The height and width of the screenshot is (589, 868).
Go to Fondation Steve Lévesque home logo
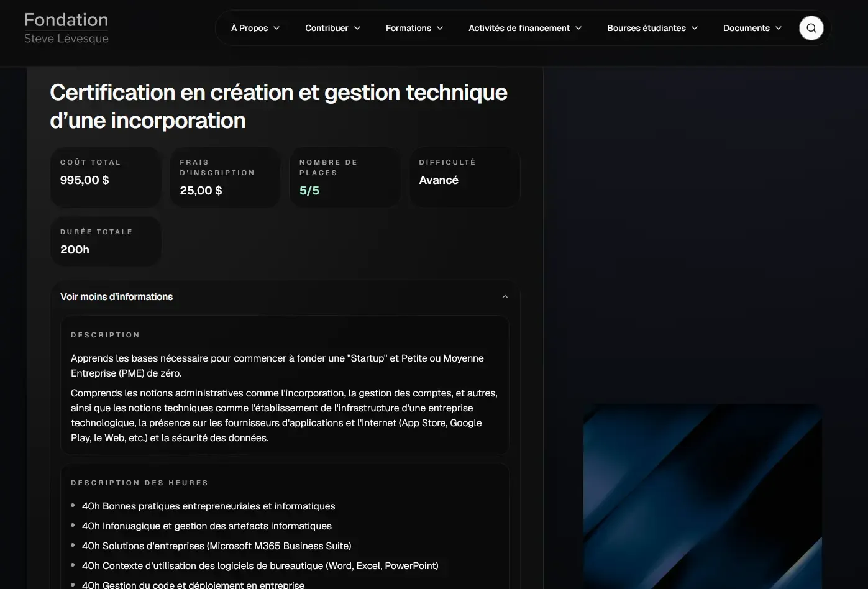[x=66, y=29]
